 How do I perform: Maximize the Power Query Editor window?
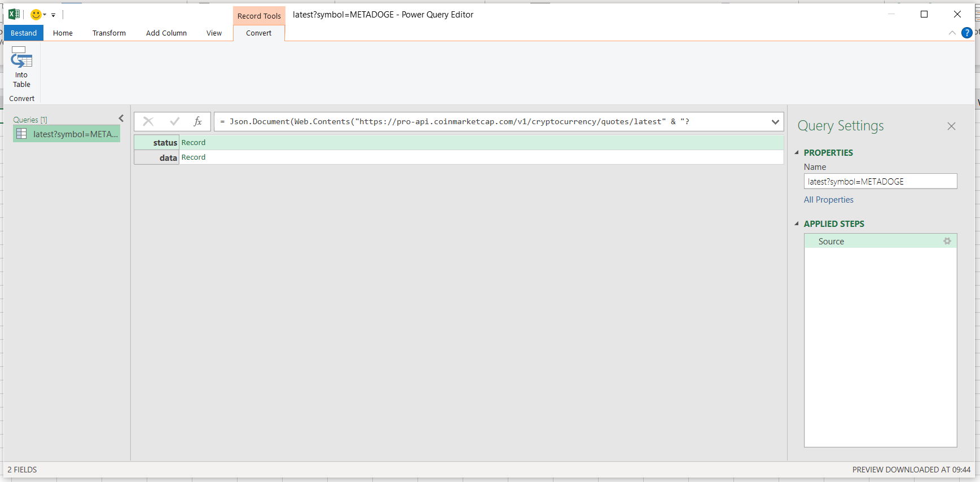coord(924,14)
